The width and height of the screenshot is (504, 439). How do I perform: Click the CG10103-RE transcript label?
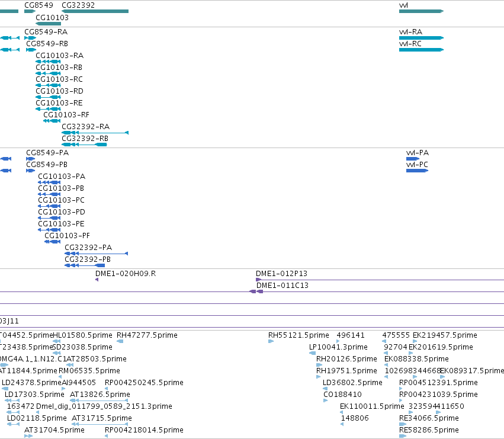pyautogui.click(x=59, y=103)
